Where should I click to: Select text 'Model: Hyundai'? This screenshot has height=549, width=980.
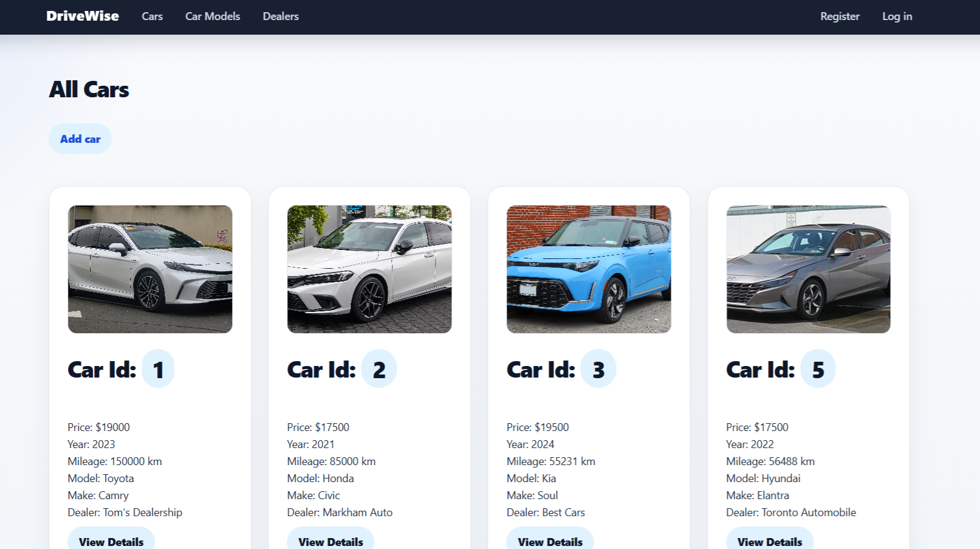click(763, 478)
